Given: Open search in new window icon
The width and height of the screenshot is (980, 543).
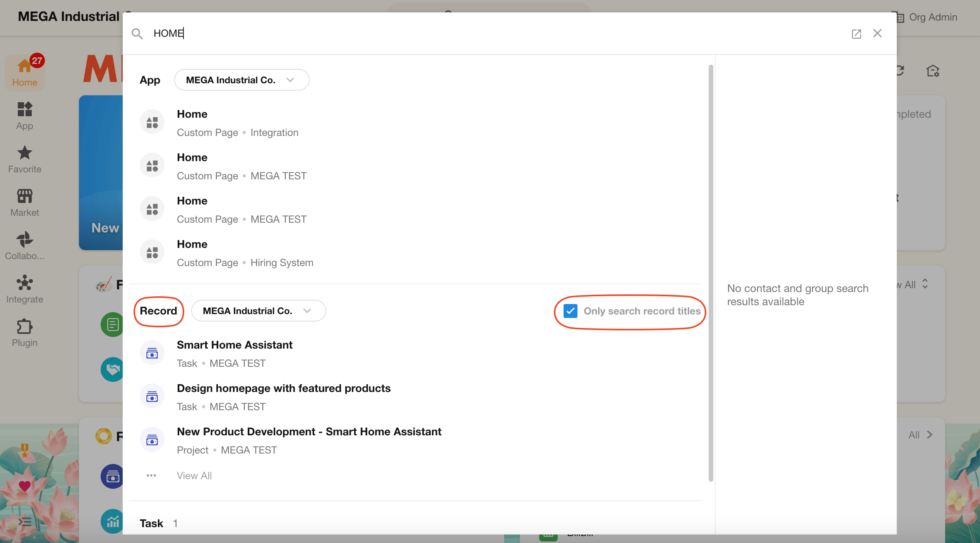Looking at the screenshot, I should tap(856, 34).
